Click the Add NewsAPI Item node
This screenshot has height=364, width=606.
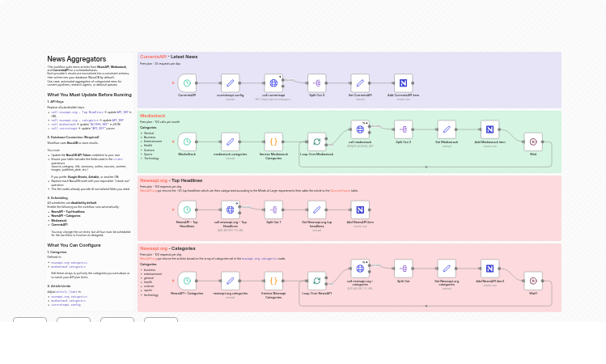(360, 210)
